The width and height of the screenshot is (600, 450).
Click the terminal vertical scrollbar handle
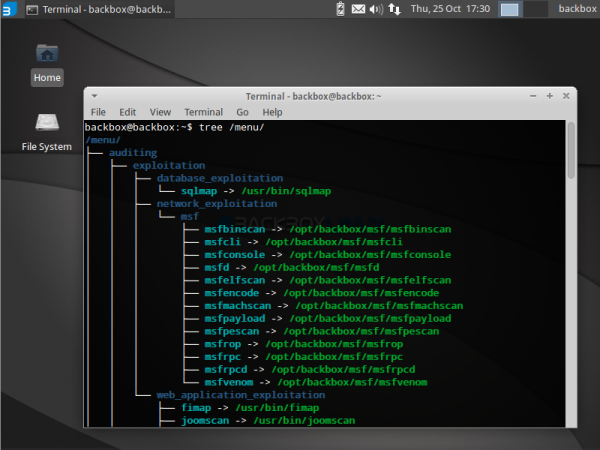tap(571, 150)
